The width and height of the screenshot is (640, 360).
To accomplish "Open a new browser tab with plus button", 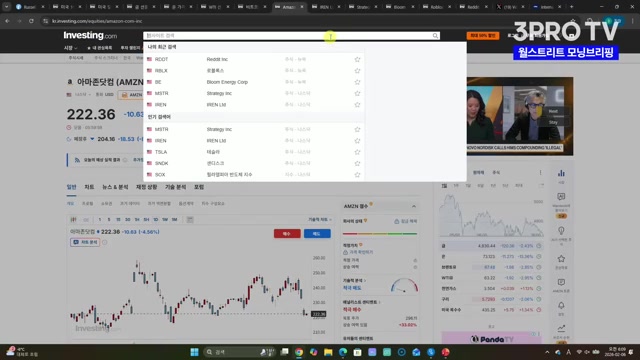I will pyautogui.click(x=571, y=7).
